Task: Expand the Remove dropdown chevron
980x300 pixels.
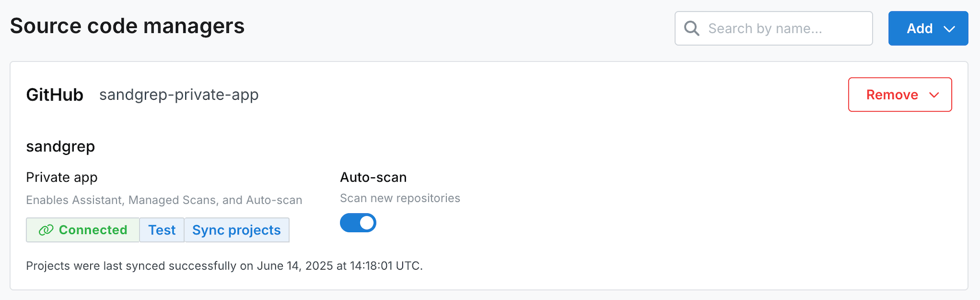Action: pos(935,94)
